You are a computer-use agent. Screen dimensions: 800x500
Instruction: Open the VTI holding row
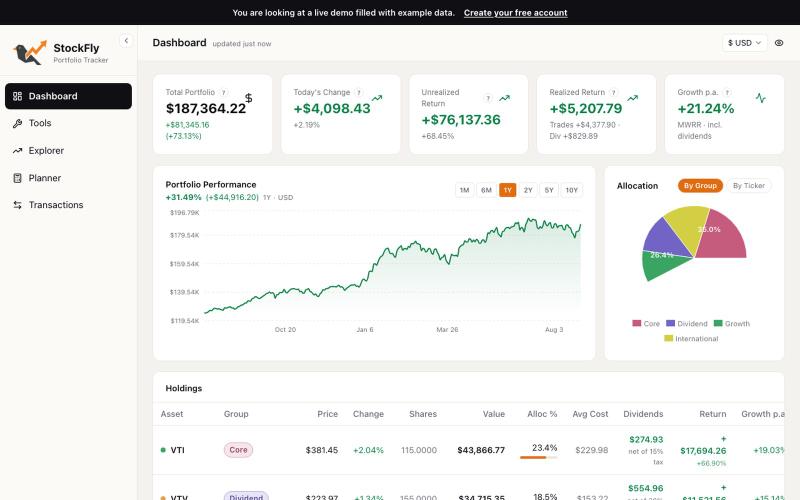tap(468, 450)
